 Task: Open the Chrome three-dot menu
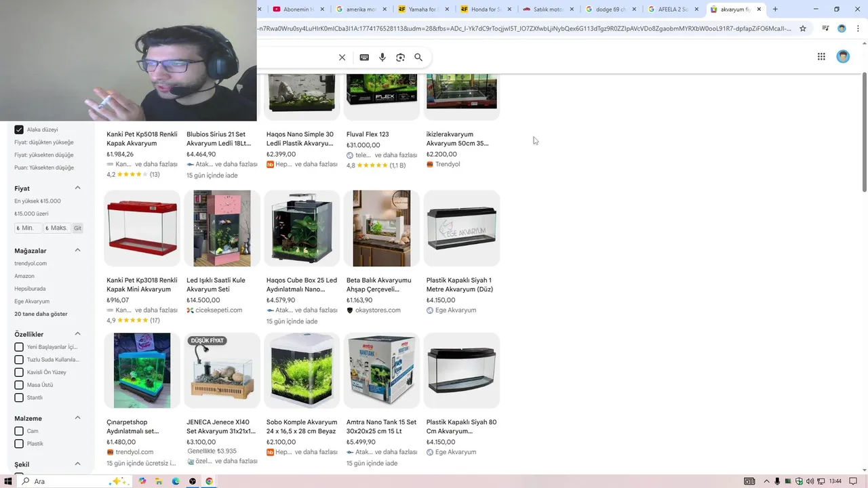pos(857,28)
